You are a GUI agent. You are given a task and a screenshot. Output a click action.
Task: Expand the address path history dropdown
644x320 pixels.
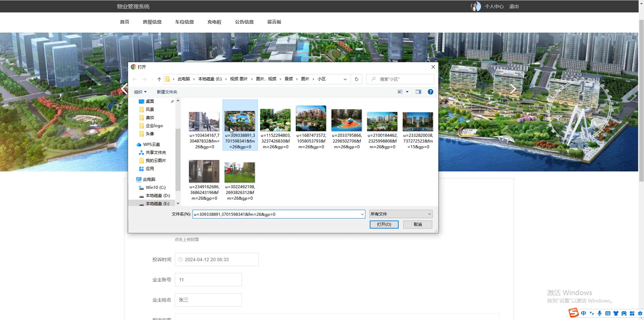345,79
